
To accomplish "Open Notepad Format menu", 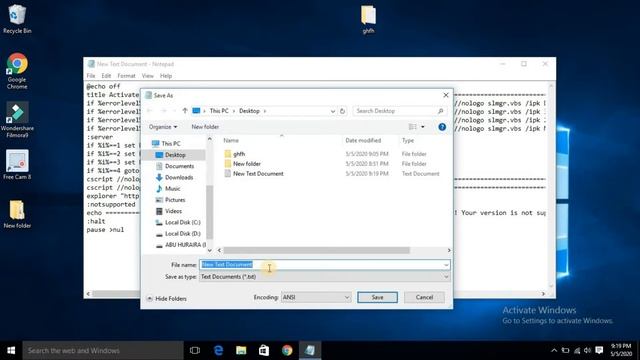I will point(126,76).
